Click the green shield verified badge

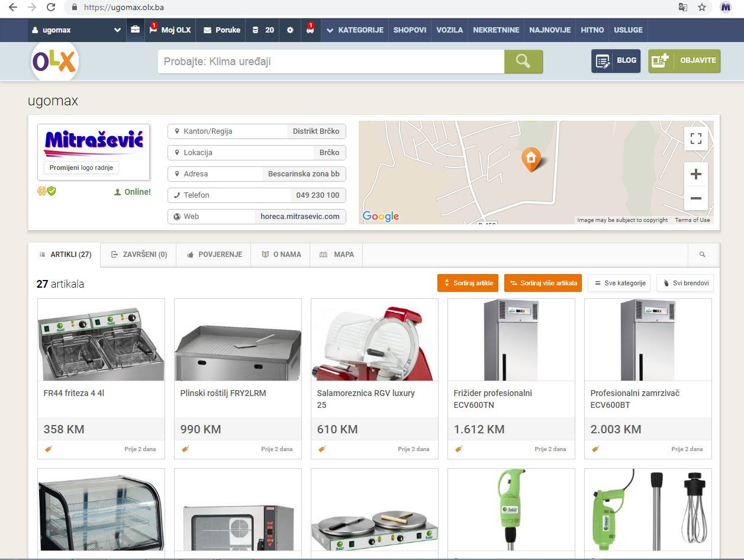point(51,191)
